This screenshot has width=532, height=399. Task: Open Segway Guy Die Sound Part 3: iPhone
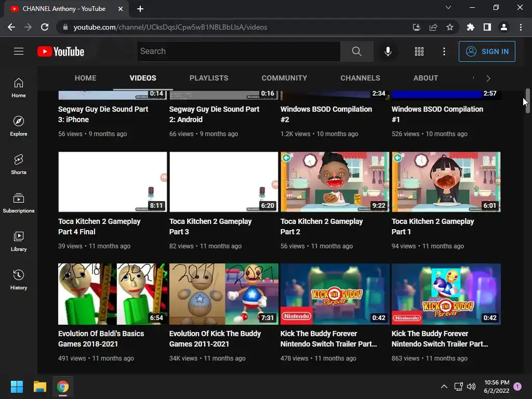coord(103,114)
